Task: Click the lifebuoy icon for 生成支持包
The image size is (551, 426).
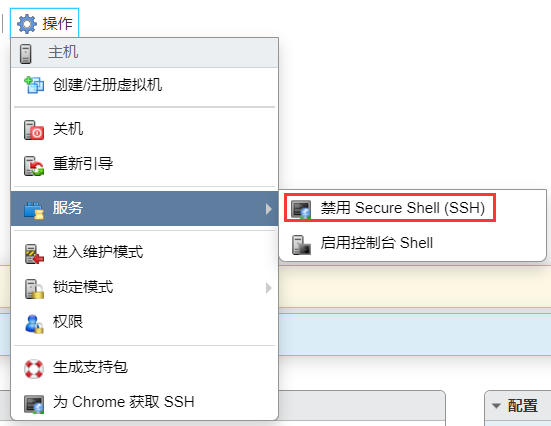Action: tap(34, 369)
